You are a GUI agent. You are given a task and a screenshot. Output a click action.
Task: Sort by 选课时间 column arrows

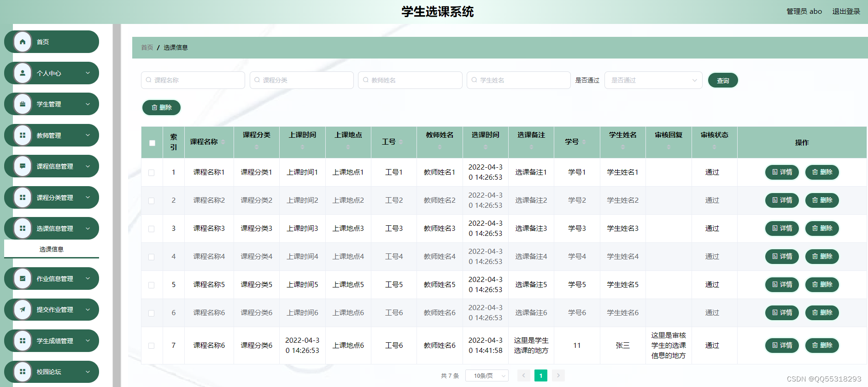(486, 147)
